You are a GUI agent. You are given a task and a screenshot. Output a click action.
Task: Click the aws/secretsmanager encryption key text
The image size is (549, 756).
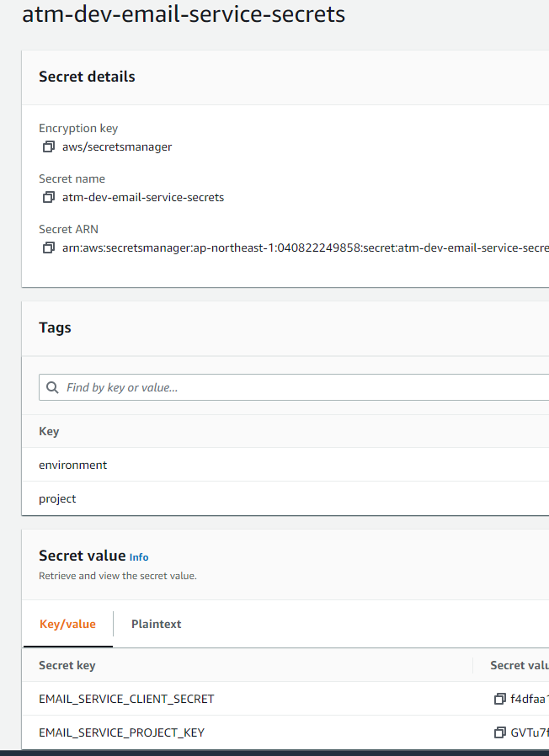117,147
